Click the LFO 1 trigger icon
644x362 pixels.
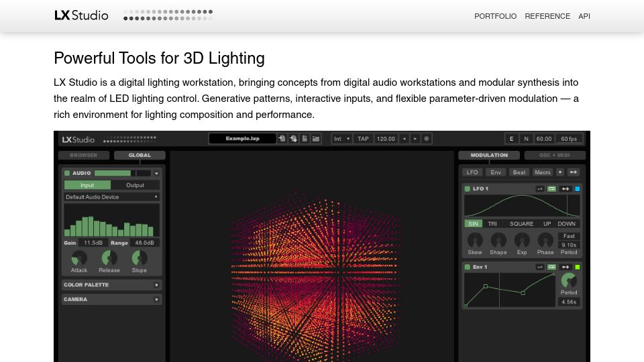coord(539,189)
